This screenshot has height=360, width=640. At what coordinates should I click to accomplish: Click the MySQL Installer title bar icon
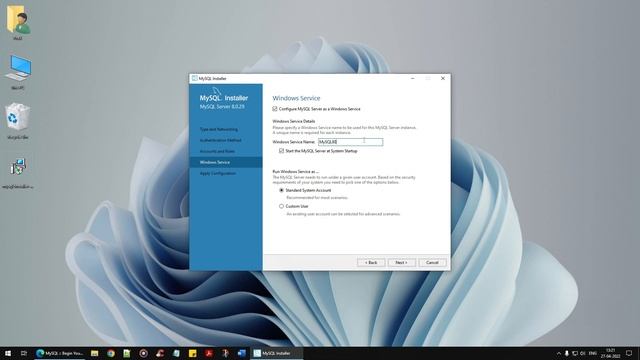(195, 78)
